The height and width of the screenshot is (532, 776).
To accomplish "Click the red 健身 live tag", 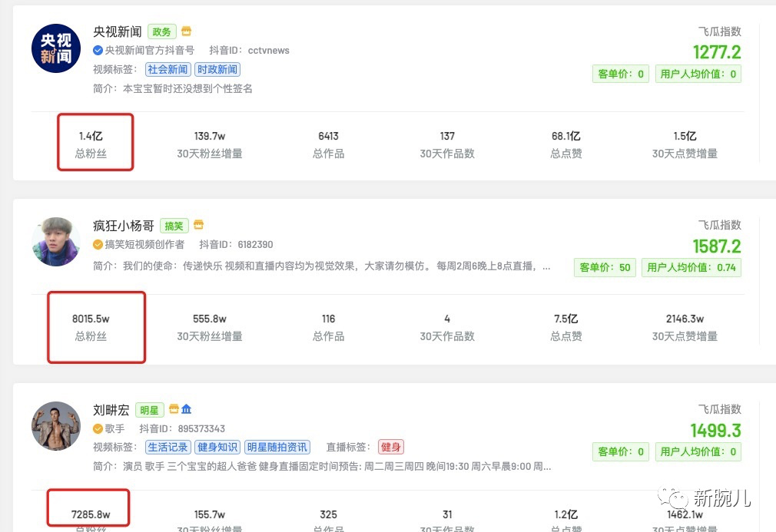I will [x=390, y=447].
